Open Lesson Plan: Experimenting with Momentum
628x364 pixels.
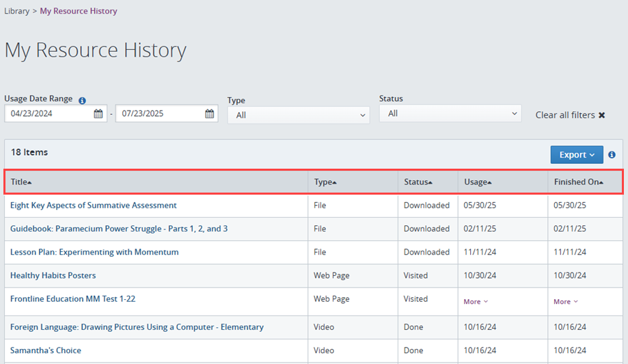pos(94,252)
